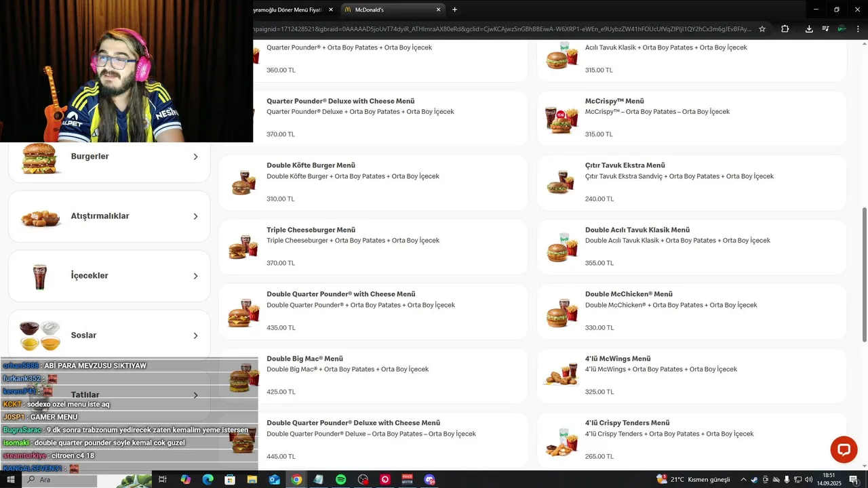This screenshot has height=488, width=868.
Task: Click the 4'lü Crispy Tenders Menü image
Action: click(x=561, y=441)
